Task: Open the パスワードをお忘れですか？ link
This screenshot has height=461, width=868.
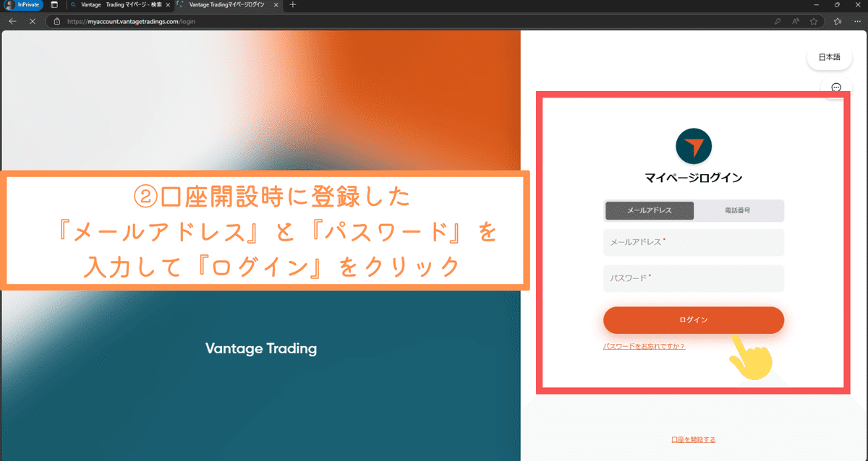Action: (644, 347)
